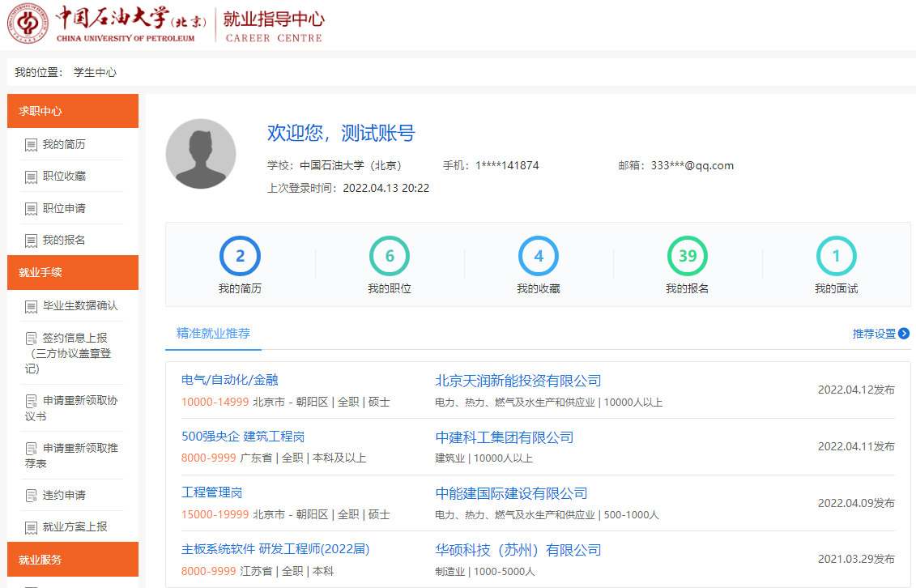Click the icon next to 我的报名
The width and height of the screenshot is (916, 588).
tap(31, 241)
